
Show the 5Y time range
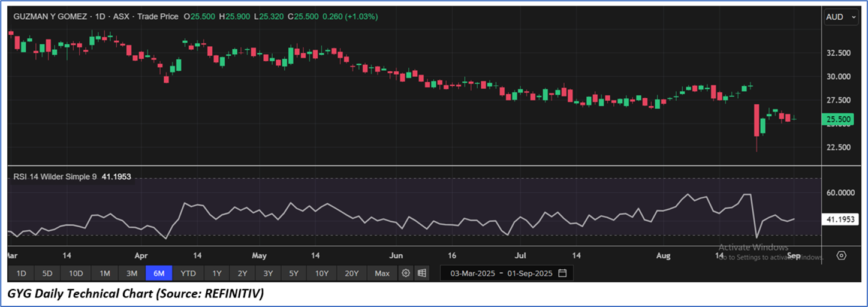click(294, 273)
